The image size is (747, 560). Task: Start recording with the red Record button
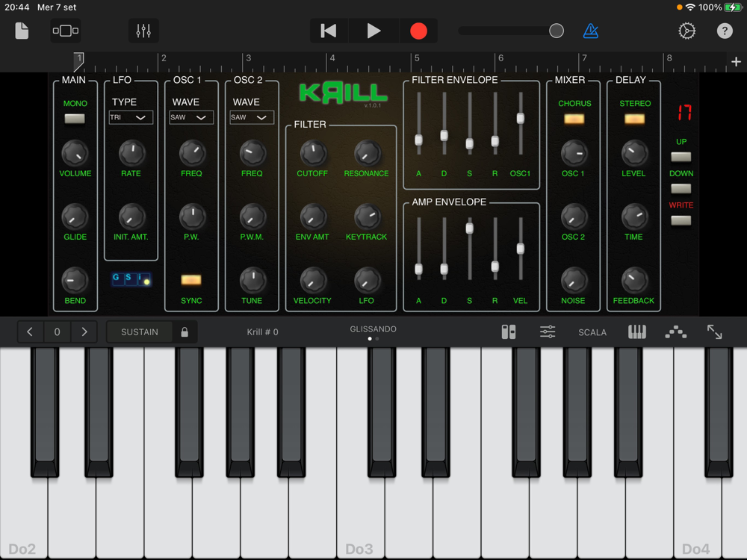point(419,31)
